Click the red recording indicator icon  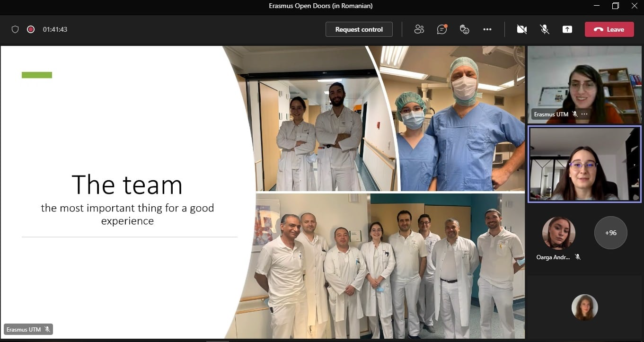[31, 29]
